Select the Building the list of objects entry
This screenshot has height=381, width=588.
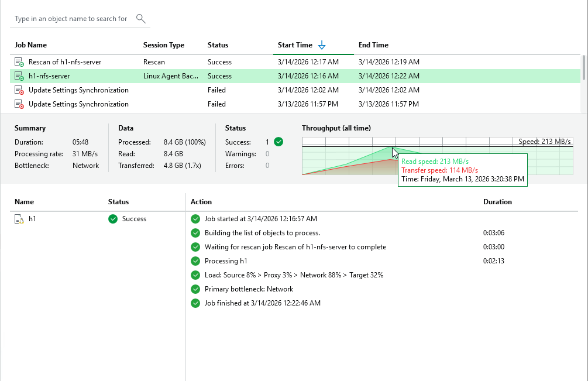[x=262, y=233]
